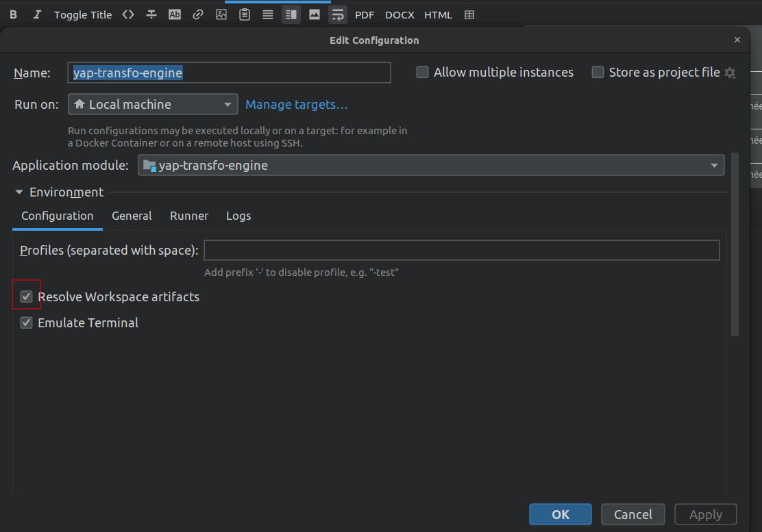Image resolution: width=762 pixels, height=532 pixels.
Task: Insert a table with the grid icon
Action: [x=469, y=14]
